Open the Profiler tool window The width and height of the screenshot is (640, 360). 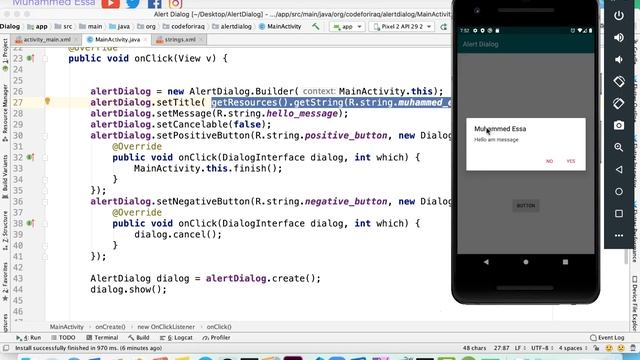coord(216,338)
